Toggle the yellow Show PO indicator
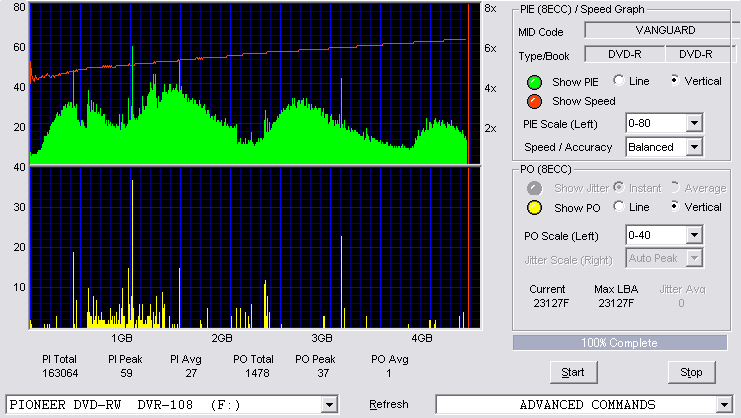This screenshot has width=741, height=418. 534,208
